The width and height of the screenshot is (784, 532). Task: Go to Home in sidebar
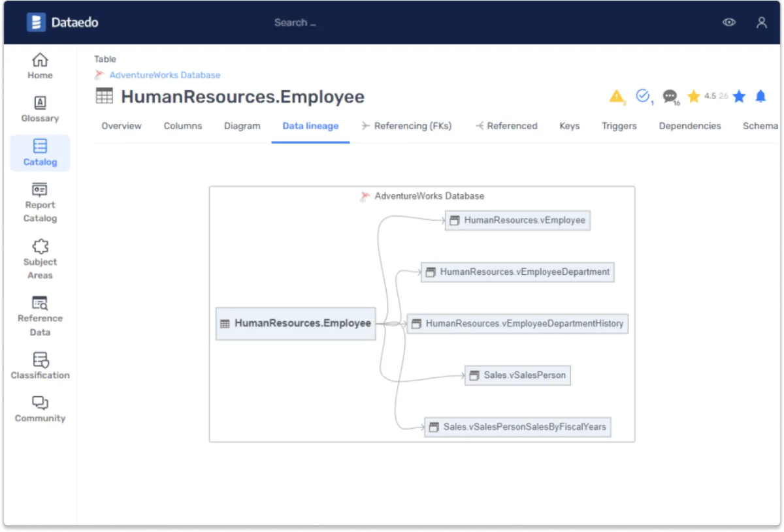pyautogui.click(x=40, y=66)
